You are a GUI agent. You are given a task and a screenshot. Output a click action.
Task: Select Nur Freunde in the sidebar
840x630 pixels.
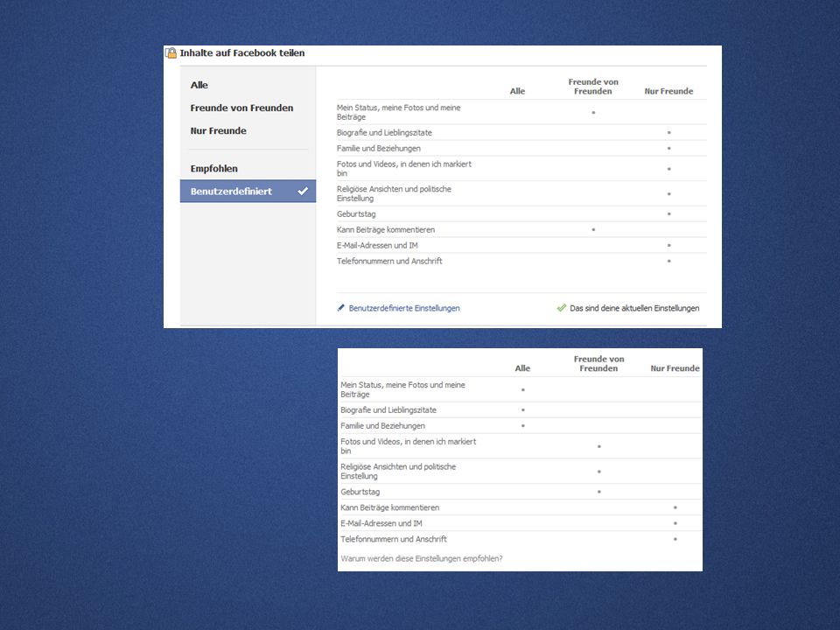point(219,130)
